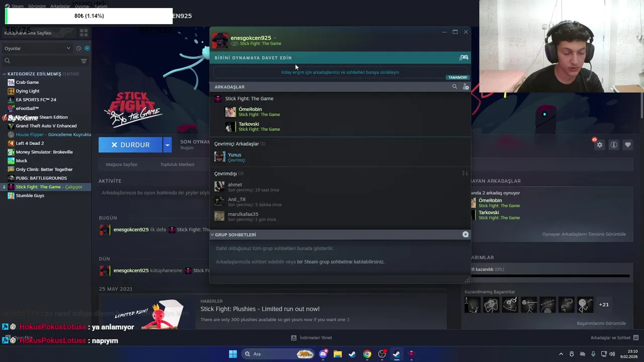
Task: Open Oynayan Arkadaşların Tümünü Görüntüle link
Action: 584,234
